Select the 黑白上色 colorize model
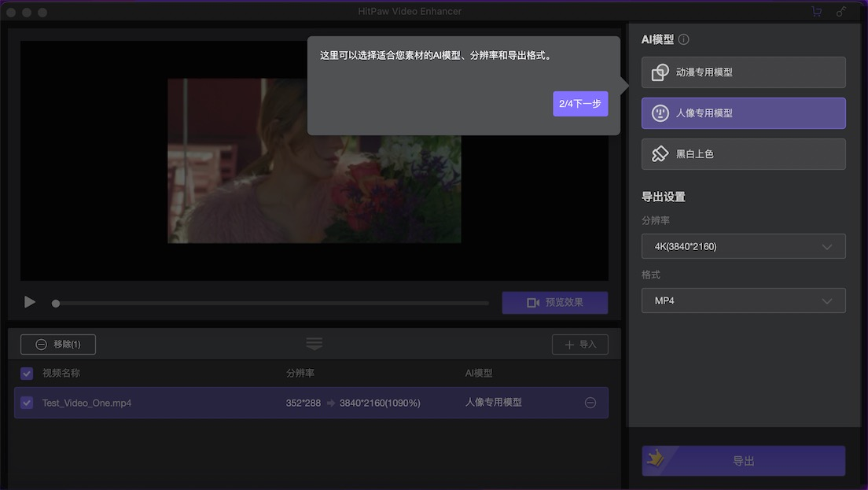The width and height of the screenshot is (868, 490). click(743, 154)
